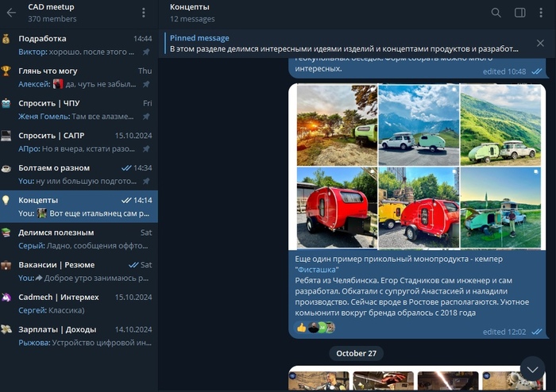Open the large red camper photo
The width and height of the screenshot is (556, 392).
pyautogui.click(x=336, y=206)
